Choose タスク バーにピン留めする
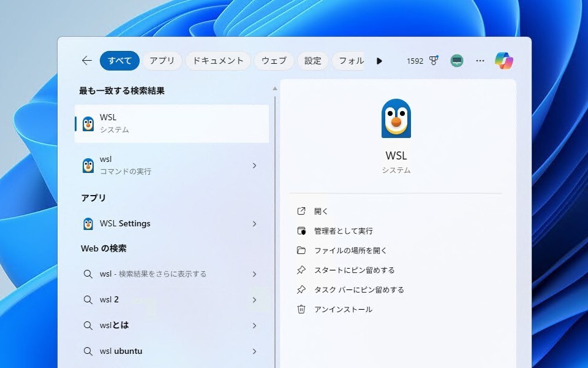 click(x=359, y=289)
